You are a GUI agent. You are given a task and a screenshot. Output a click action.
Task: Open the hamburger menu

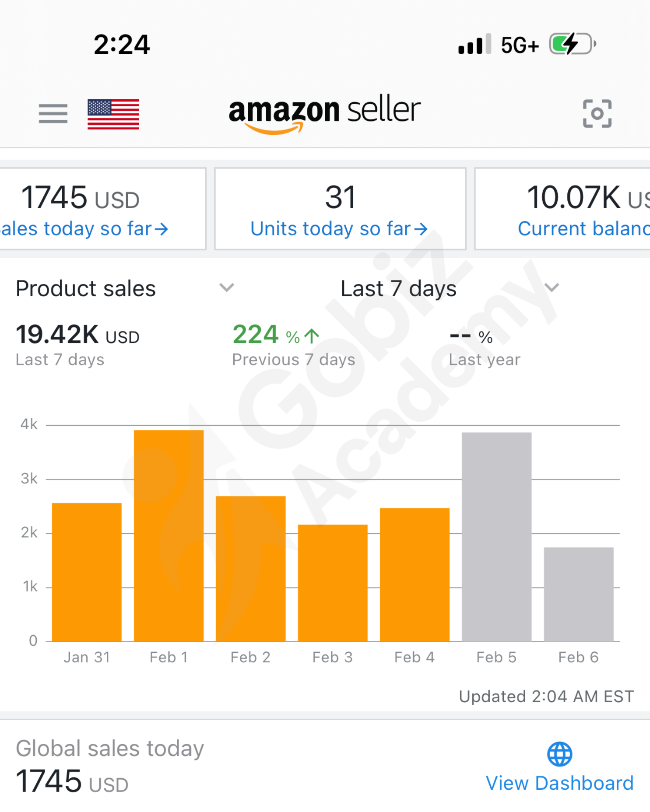(53, 114)
